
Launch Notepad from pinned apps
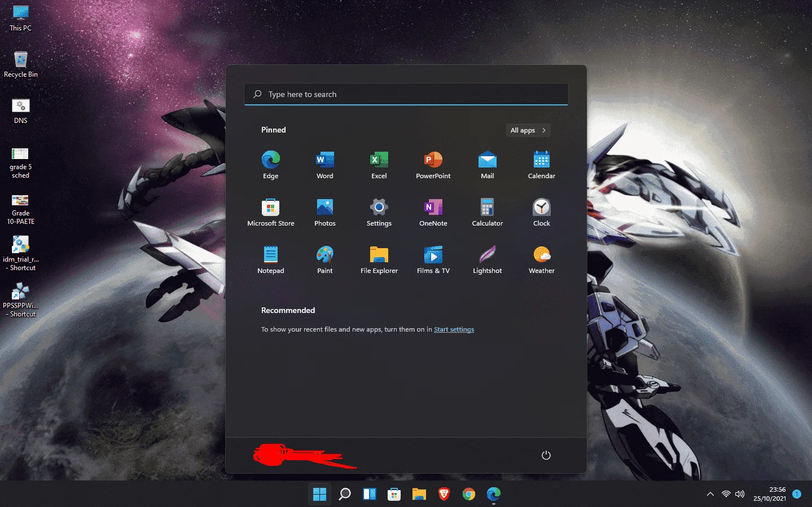(271, 259)
